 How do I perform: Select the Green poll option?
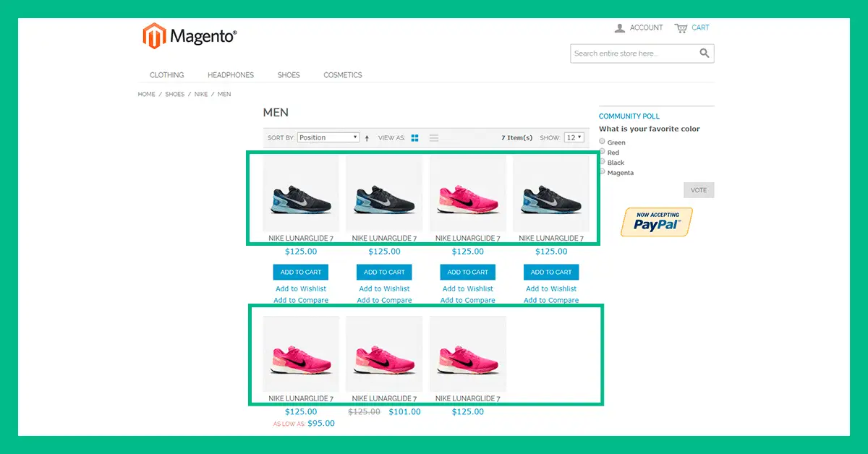(602, 142)
